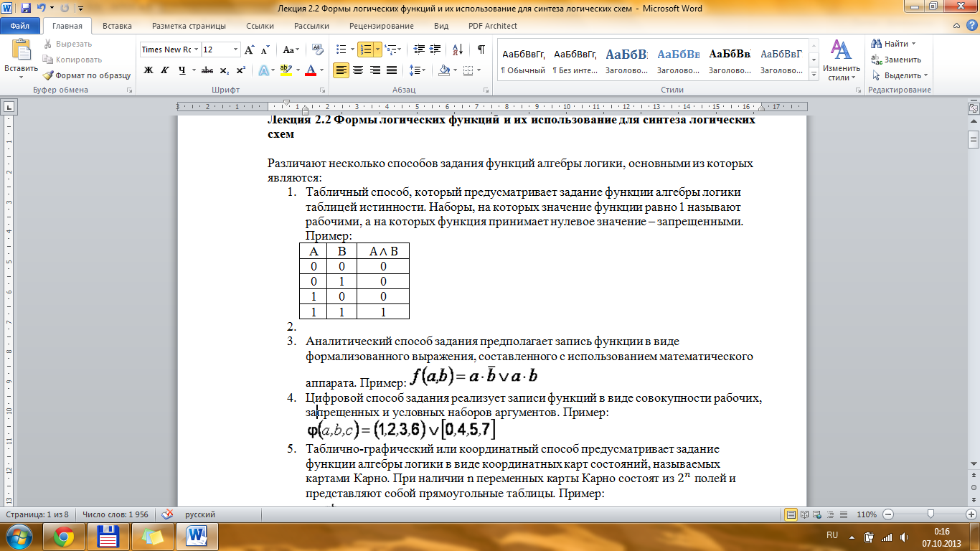Adjust the zoom slider handle in status bar

click(x=930, y=514)
